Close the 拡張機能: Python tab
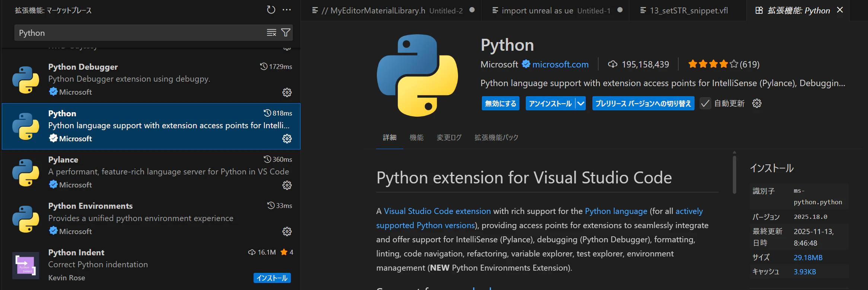The width and height of the screenshot is (868, 290). click(x=840, y=10)
